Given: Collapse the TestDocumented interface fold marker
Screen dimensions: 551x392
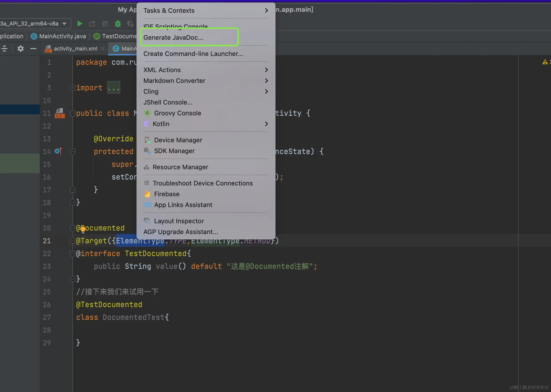Looking at the screenshot, I should (x=72, y=254).
